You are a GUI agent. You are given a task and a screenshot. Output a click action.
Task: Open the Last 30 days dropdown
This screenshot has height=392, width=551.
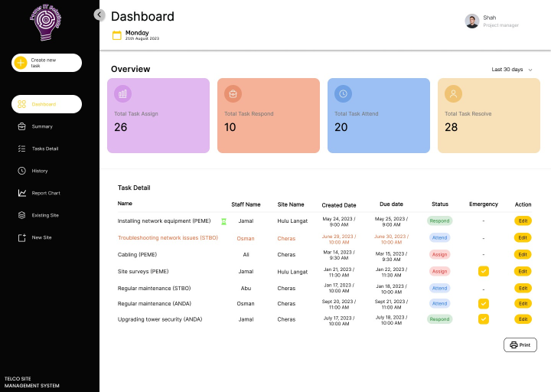tap(512, 70)
